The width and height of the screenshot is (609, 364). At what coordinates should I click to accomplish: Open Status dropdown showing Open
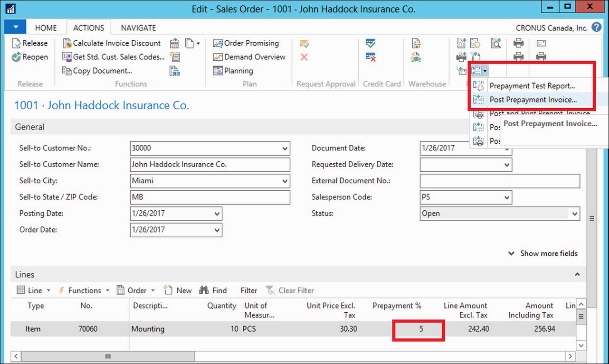pyautogui.click(x=575, y=214)
